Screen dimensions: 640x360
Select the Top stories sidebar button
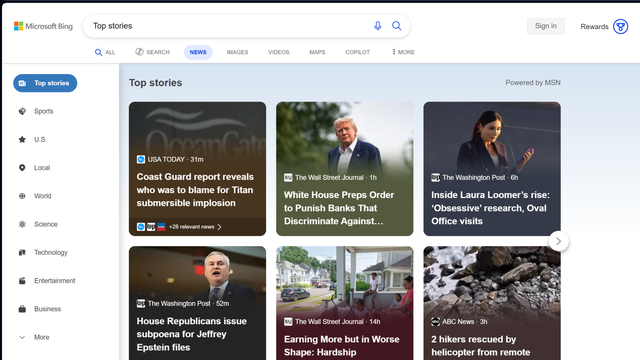click(45, 83)
